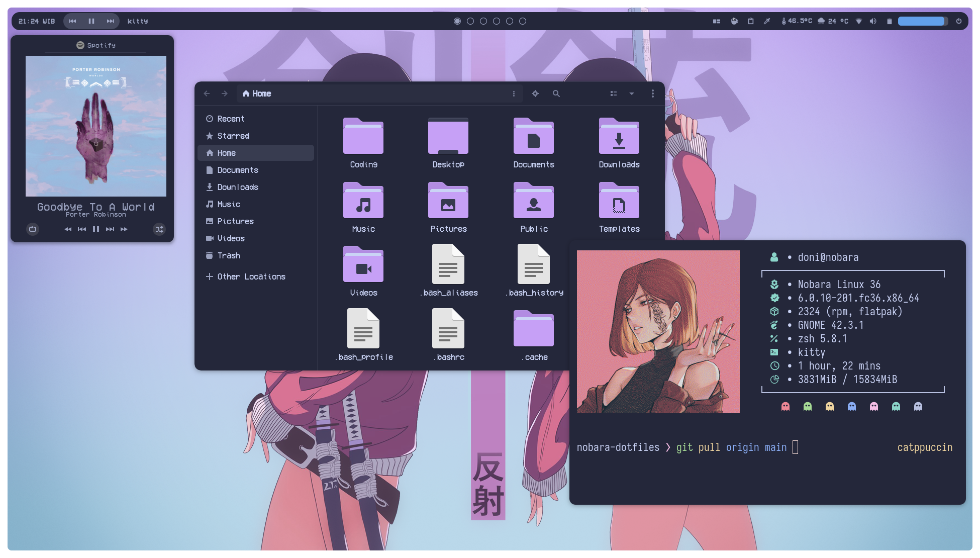The height and width of the screenshot is (558, 980).
Task: Go back with the file manager back arrow
Action: pos(207,94)
